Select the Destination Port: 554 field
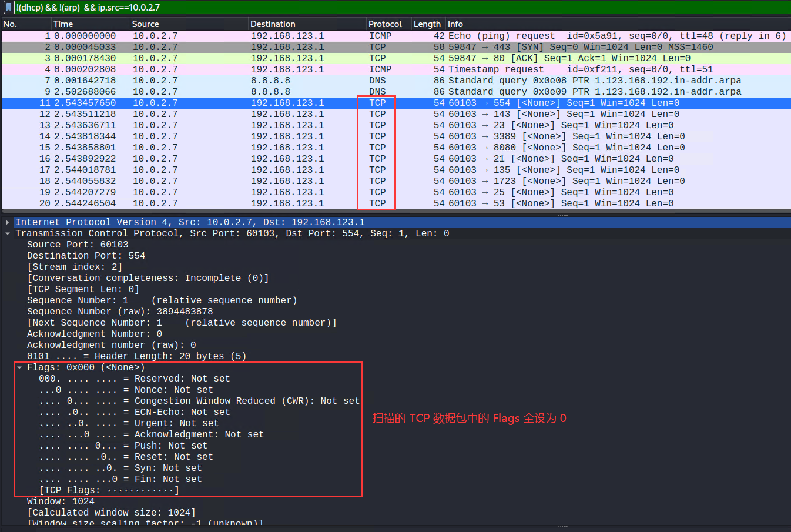 (86, 256)
